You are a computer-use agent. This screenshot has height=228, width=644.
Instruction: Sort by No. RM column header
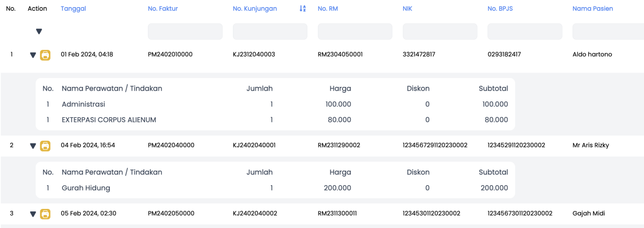point(328,9)
